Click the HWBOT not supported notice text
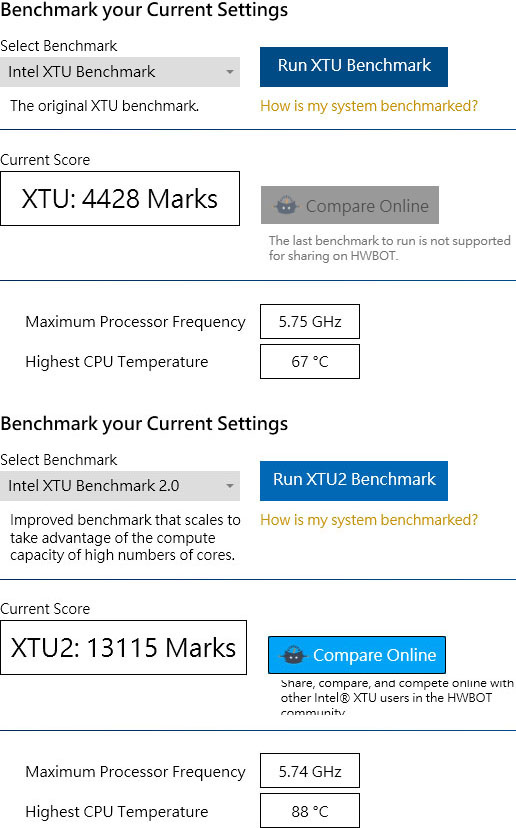The width and height of the screenshot is (516, 828). coord(390,248)
